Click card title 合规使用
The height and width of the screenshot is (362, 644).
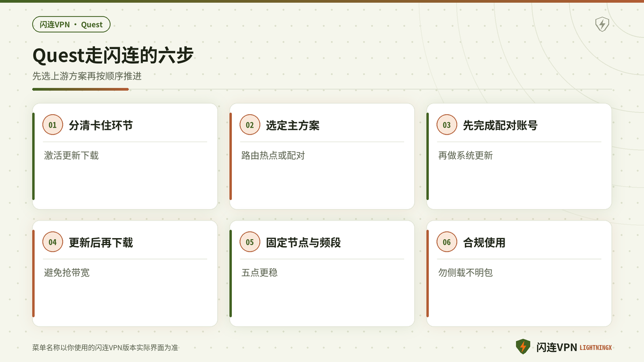(484, 243)
